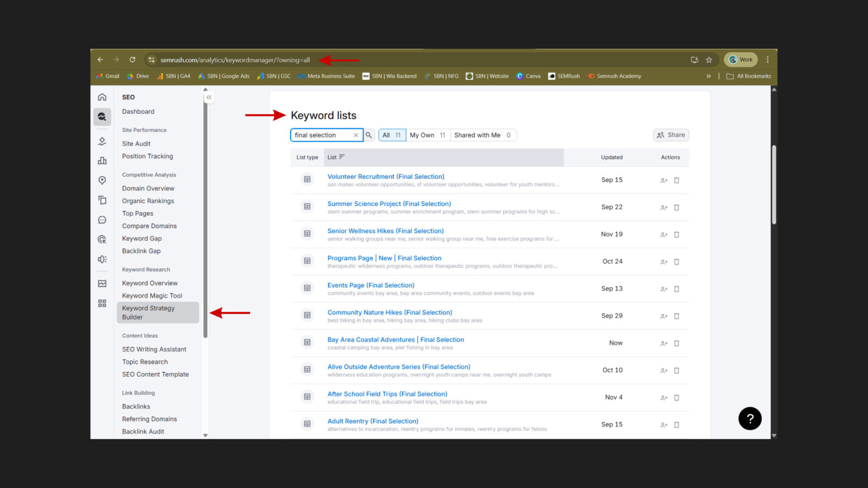868x488 pixels.
Task: Open the chat bubble icon in sidebar
Action: 102,219
